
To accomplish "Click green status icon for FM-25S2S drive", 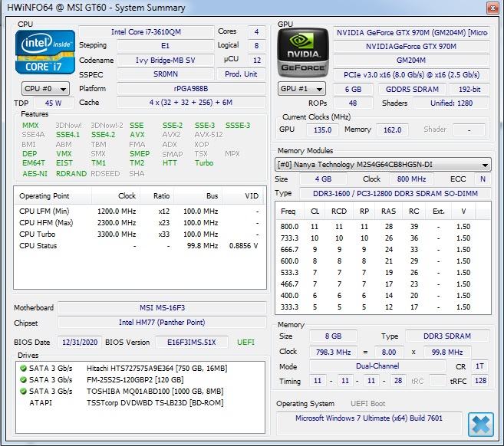I will point(23,380).
